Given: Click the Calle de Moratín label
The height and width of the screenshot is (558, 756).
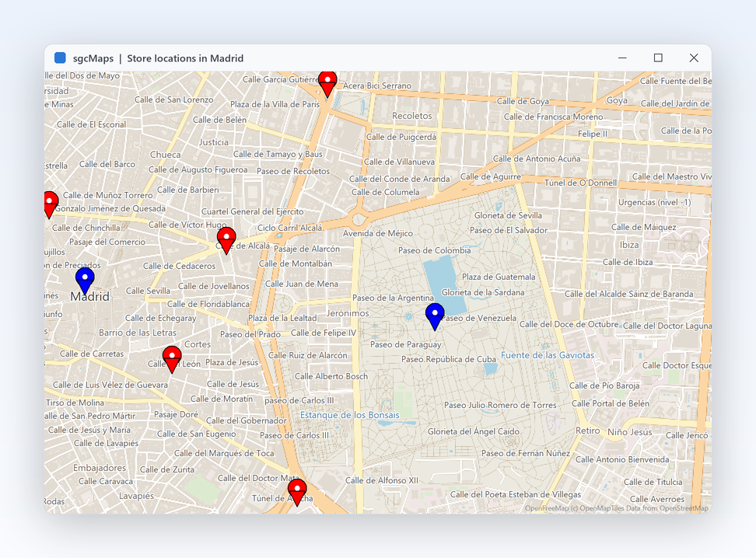Looking at the screenshot, I should click(222, 399).
